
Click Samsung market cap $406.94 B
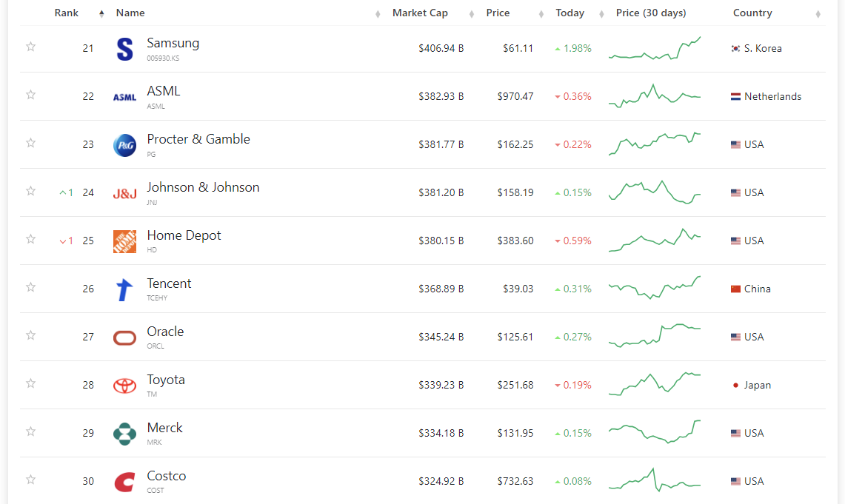pyautogui.click(x=441, y=48)
